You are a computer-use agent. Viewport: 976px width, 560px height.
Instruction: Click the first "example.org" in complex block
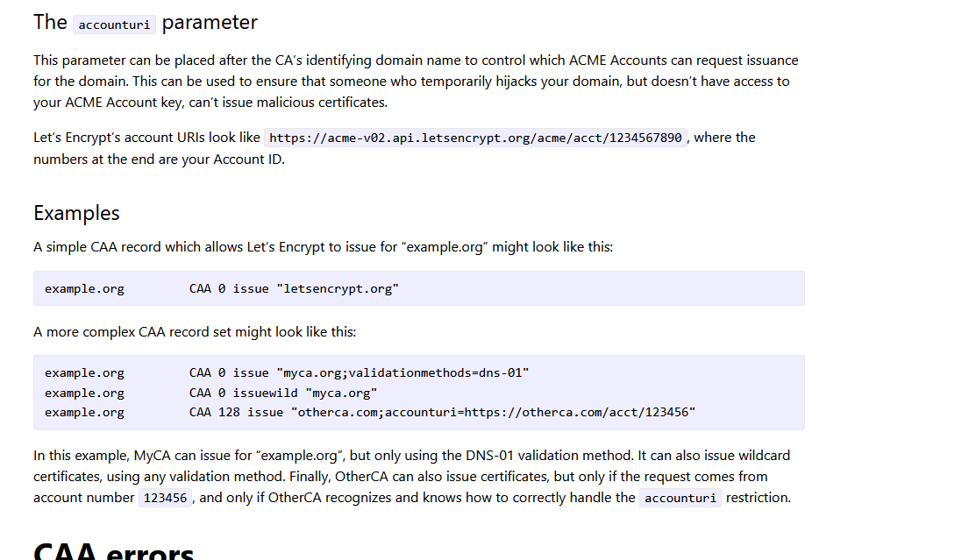tap(85, 372)
